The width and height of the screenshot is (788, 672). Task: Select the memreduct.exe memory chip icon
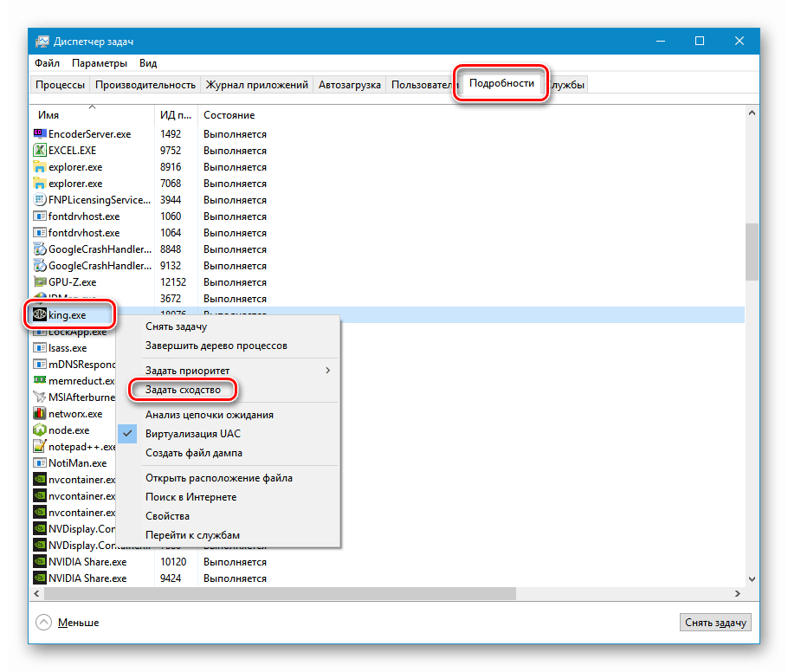click(40, 380)
